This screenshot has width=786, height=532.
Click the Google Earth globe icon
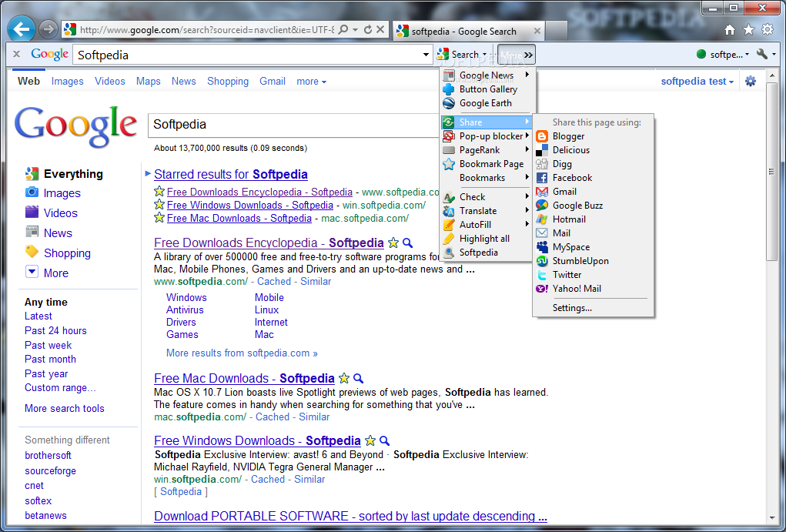pos(449,103)
